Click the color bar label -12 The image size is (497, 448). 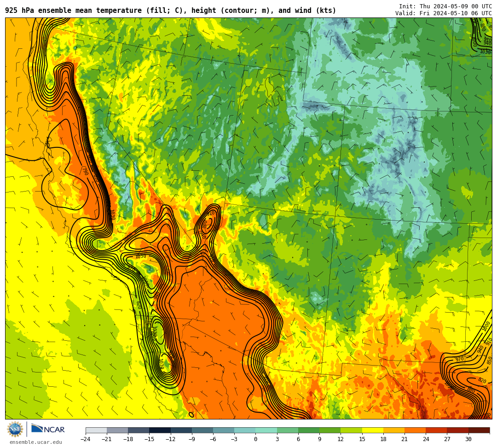171,439
